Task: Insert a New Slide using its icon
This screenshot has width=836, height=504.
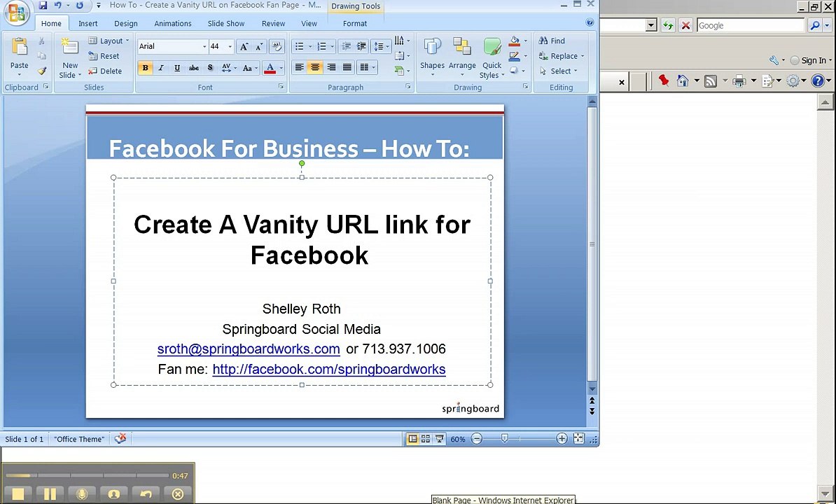Action: (70, 46)
